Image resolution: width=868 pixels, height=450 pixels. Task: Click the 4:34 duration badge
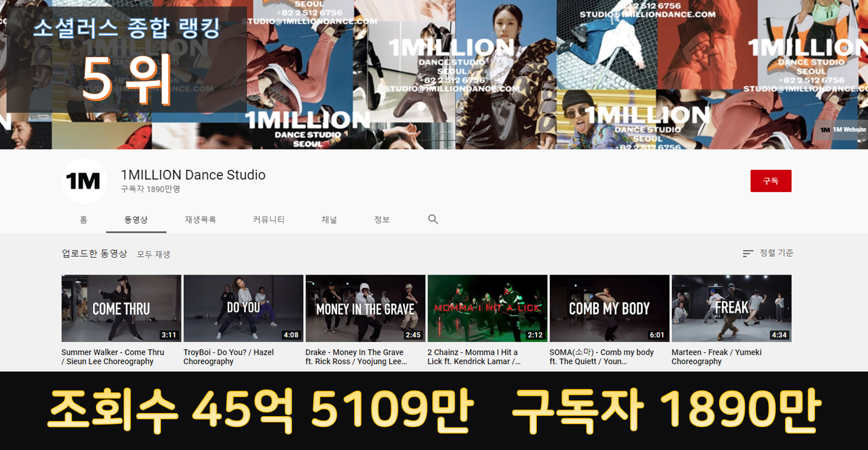click(x=779, y=335)
